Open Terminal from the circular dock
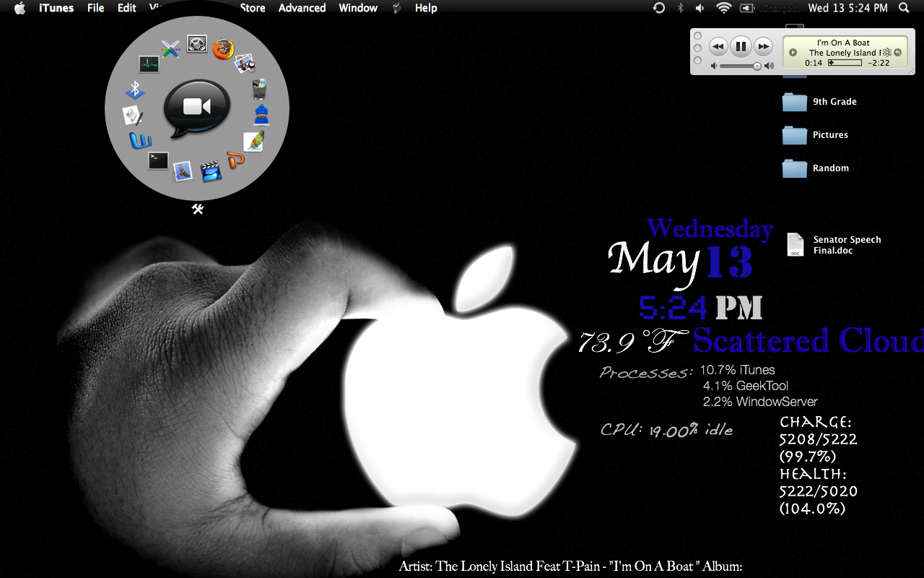 point(158,160)
